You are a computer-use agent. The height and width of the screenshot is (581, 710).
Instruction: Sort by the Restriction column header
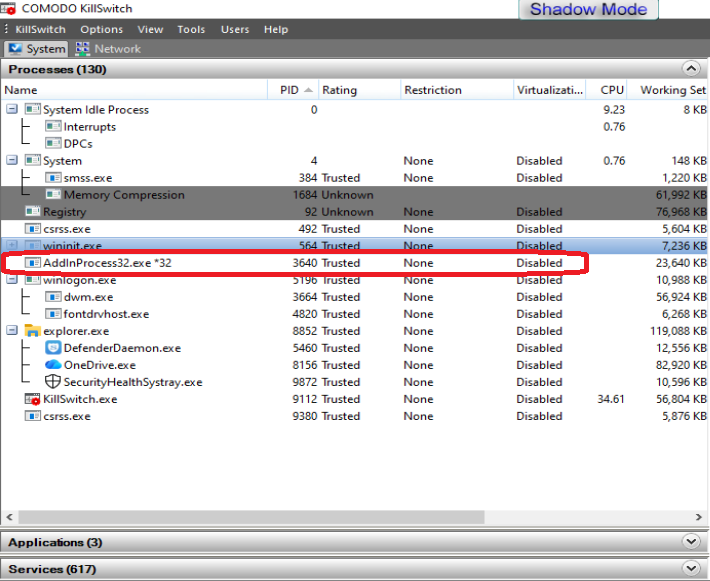pyautogui.click(x=457, y=90)
